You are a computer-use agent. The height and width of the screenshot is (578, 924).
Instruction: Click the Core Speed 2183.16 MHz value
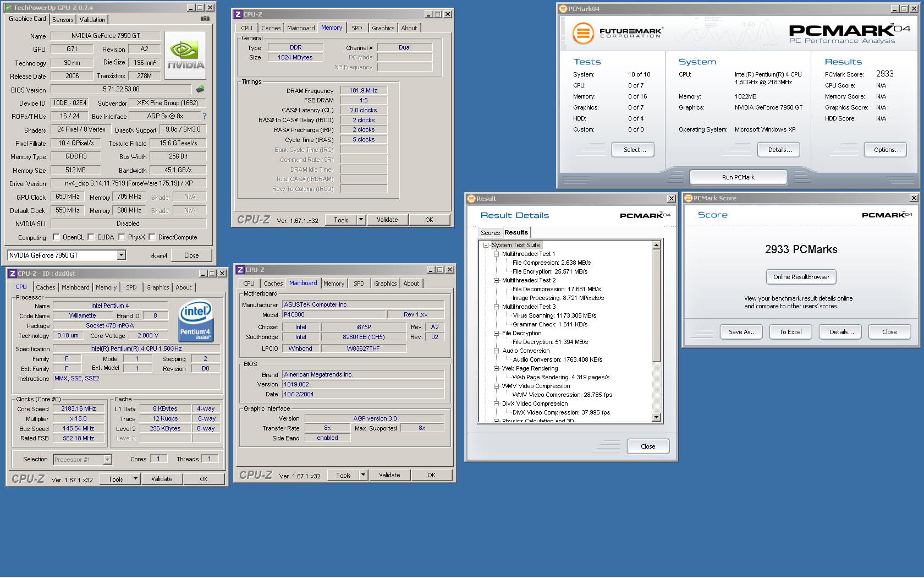(79, 408)
